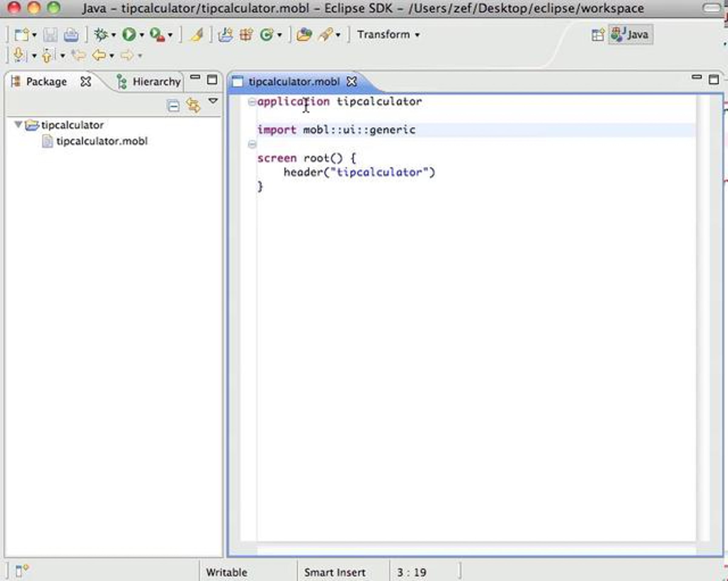728x581 pixels.
Task: Click the "tipcalculator" string in header call
Action: 379,173
